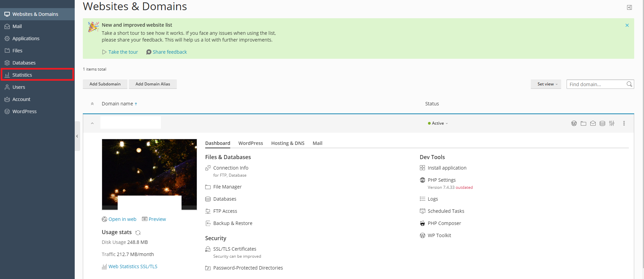Open Account in the left sidebar
Screen dimensions: 644x279
37,99
